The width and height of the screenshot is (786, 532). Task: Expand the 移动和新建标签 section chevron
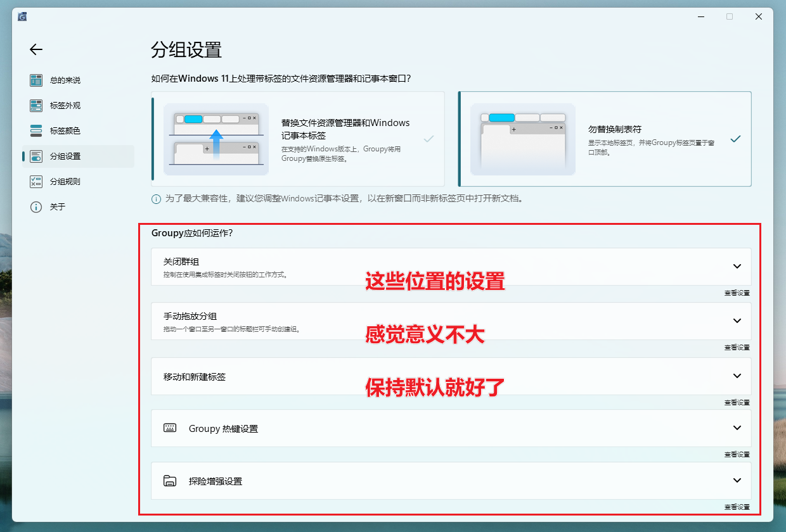[x=737, y=376]
